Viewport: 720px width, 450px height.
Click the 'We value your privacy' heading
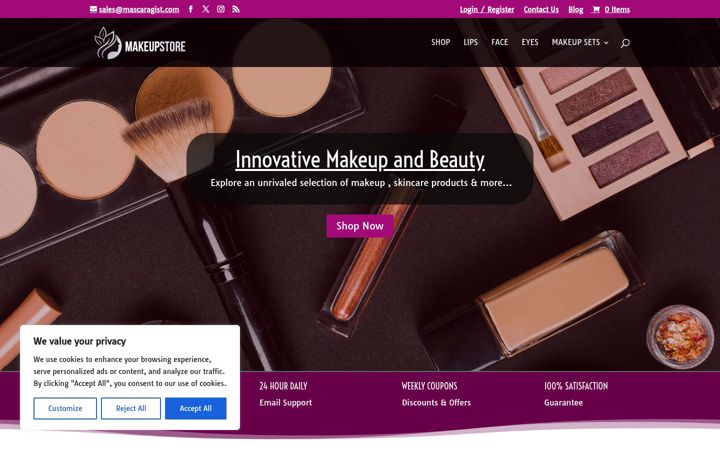pos(79,341)
